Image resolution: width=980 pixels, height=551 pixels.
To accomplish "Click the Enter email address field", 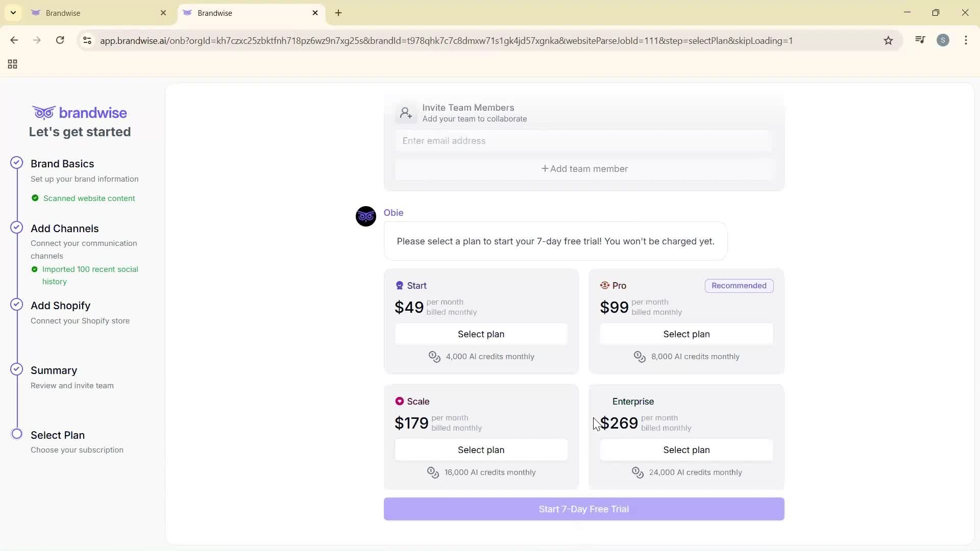I will coord(583,140).
